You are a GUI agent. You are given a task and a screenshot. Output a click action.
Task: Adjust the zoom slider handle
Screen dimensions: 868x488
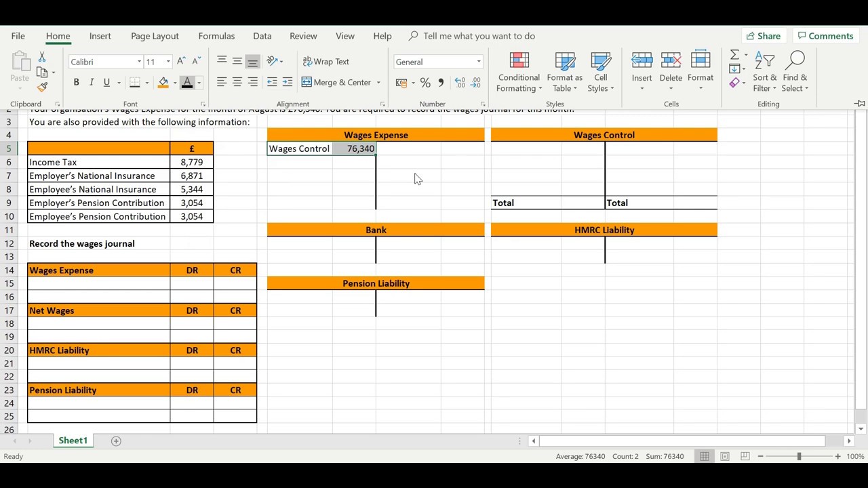799,456
